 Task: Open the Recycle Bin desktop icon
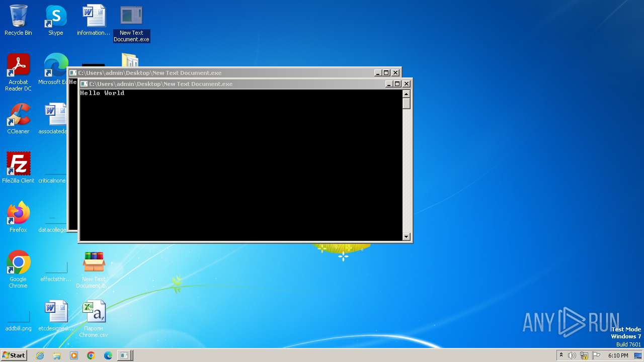pyautogui.click(x=18, y=20)
